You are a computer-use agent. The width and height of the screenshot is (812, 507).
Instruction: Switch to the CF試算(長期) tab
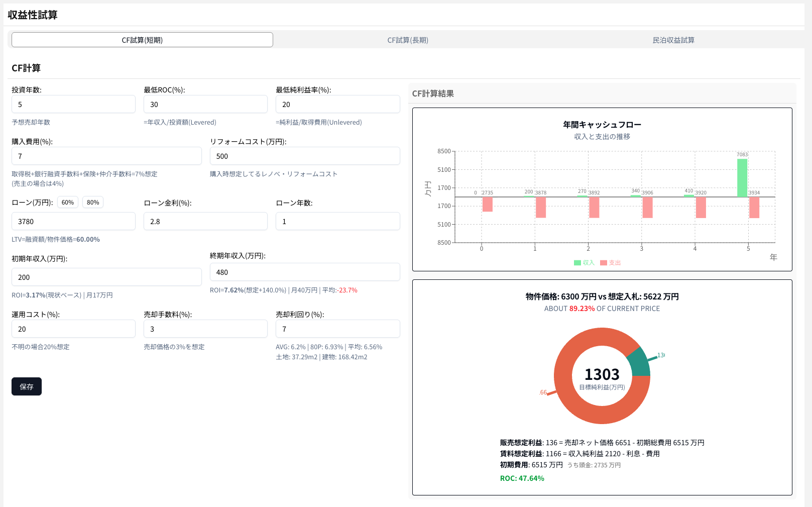click(407, 40)
